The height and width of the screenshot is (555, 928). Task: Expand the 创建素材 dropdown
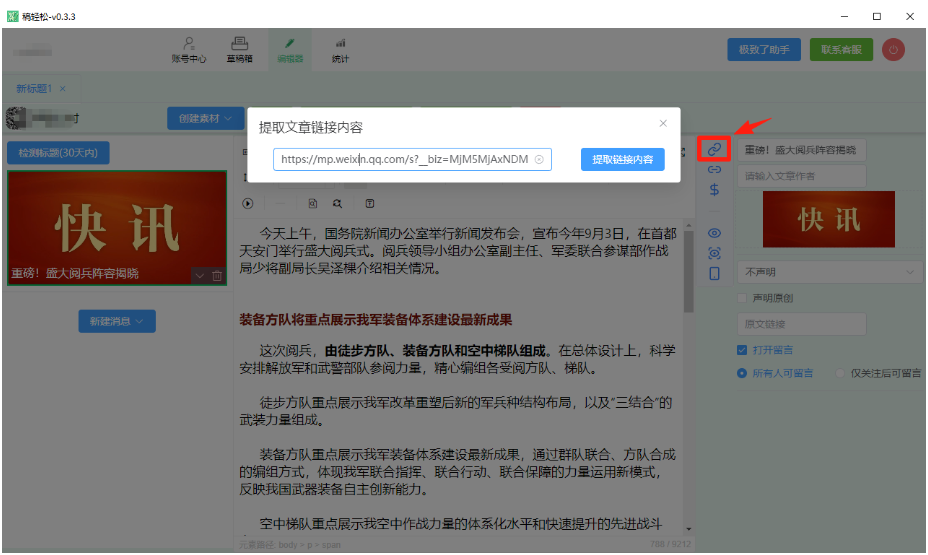pos(205,118)
